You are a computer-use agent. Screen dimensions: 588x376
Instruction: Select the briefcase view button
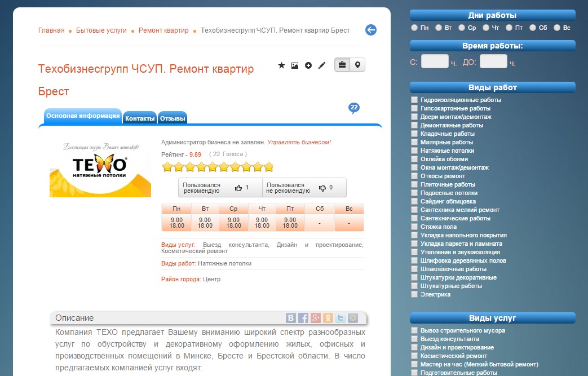click(x=342, y=65)
